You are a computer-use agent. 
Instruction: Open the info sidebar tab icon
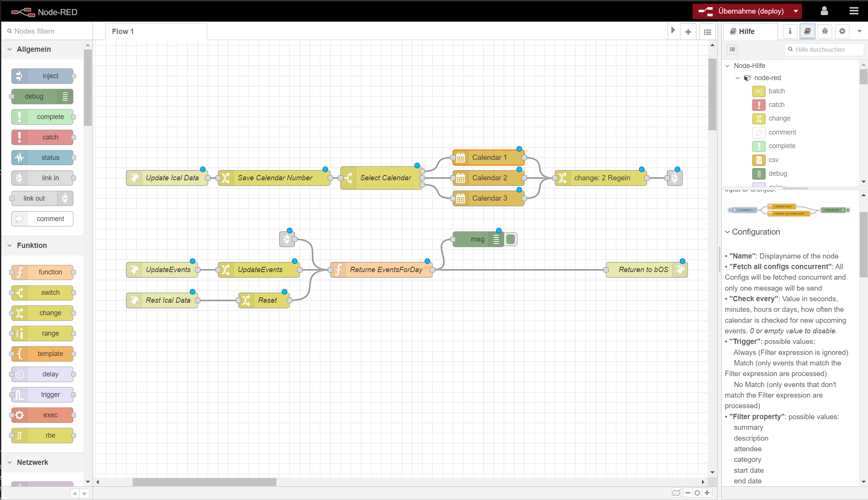point(790,31)
